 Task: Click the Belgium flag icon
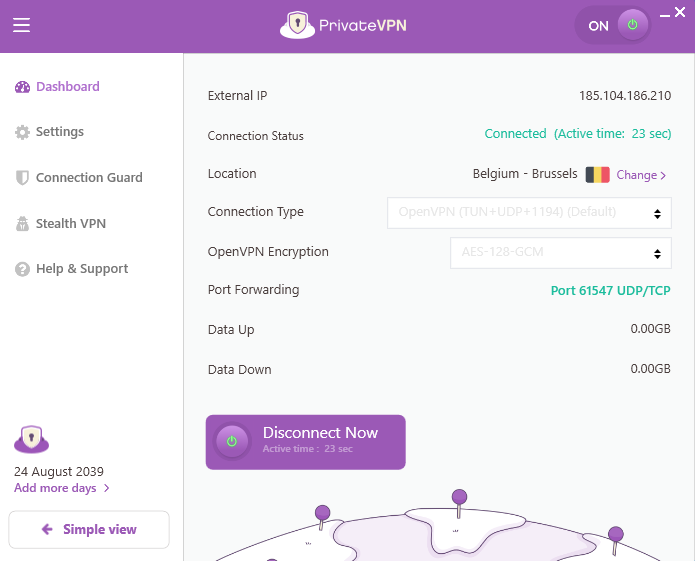(x=597, y=175)
